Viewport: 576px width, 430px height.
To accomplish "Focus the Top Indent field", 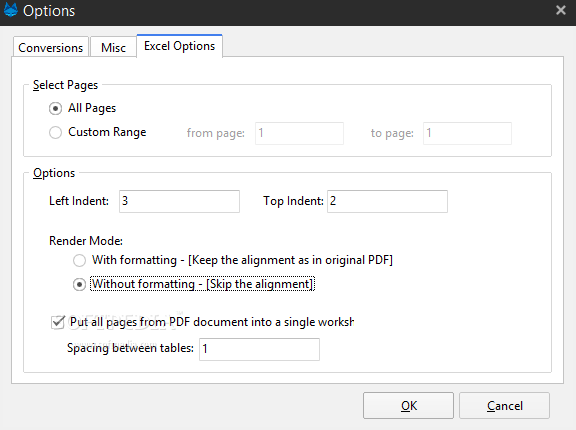I will [388, 201].
